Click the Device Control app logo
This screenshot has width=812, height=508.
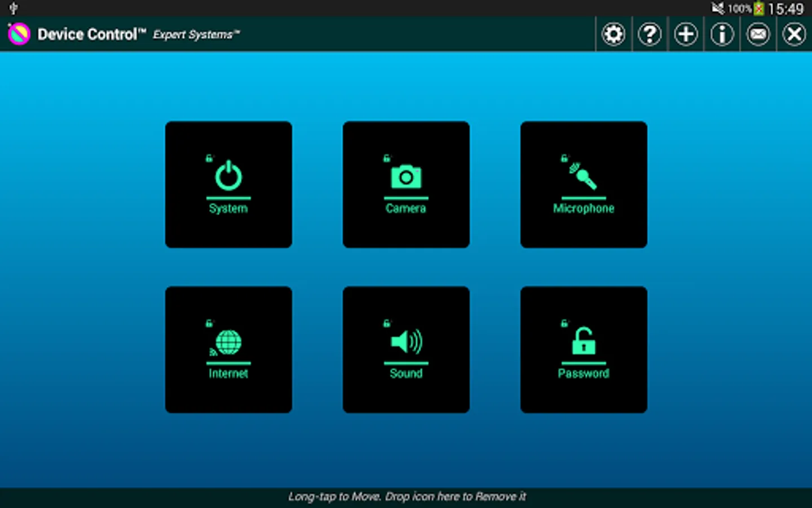19,34
